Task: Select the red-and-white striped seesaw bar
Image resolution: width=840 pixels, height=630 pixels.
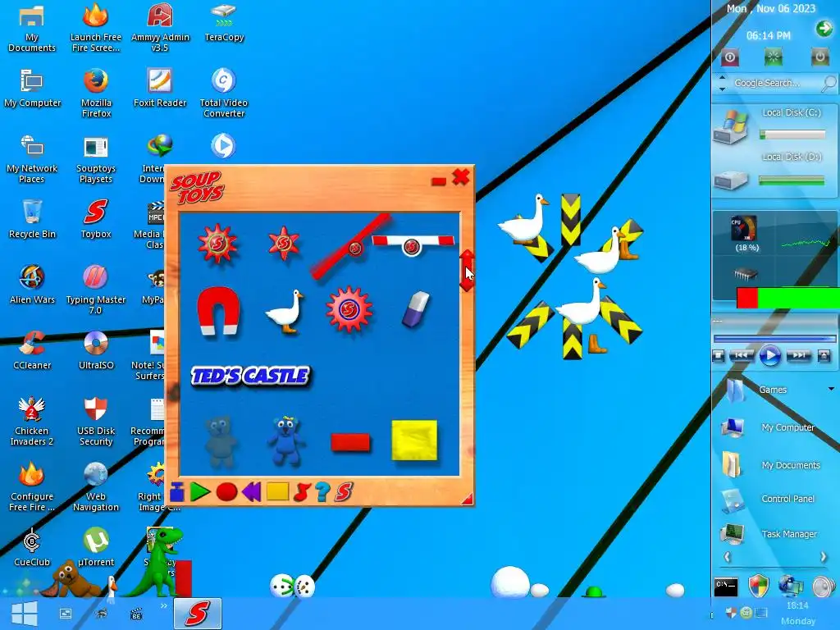Action: click(x=413, y=244)
